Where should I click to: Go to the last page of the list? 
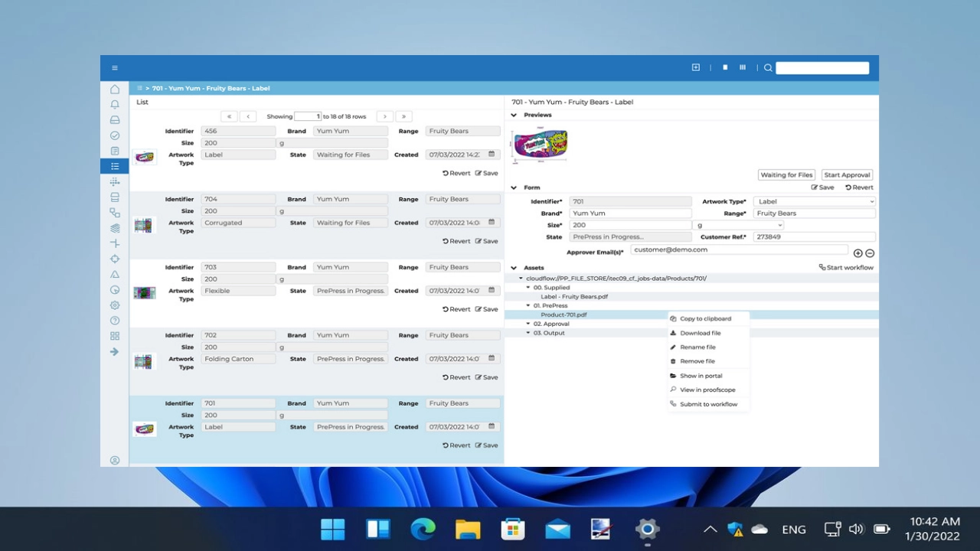coord(403,116)
